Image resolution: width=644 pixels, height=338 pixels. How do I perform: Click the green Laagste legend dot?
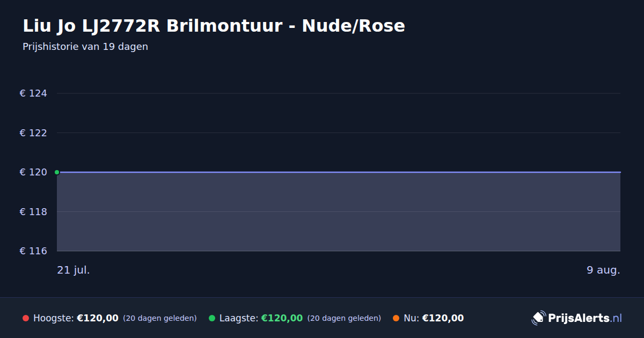click(x=212, y=318)
